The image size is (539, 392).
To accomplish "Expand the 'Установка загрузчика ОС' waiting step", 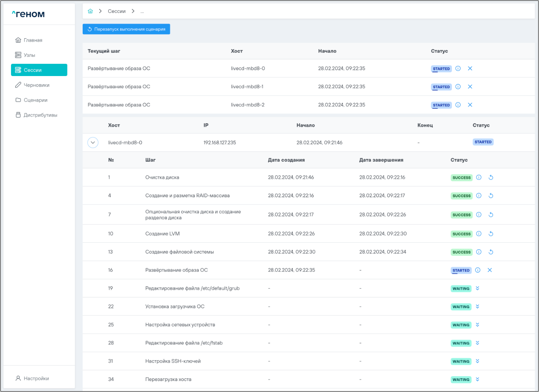I will [478, 307].
